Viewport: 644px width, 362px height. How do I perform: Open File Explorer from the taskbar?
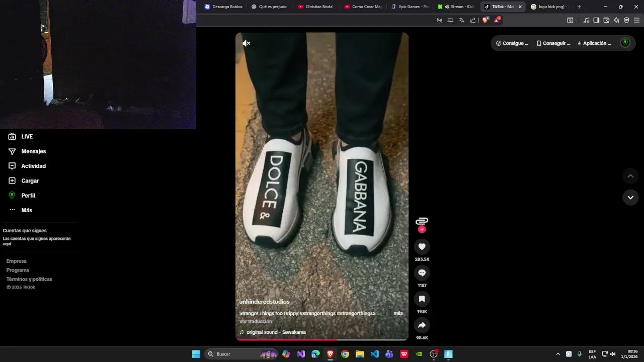point(360,354)
